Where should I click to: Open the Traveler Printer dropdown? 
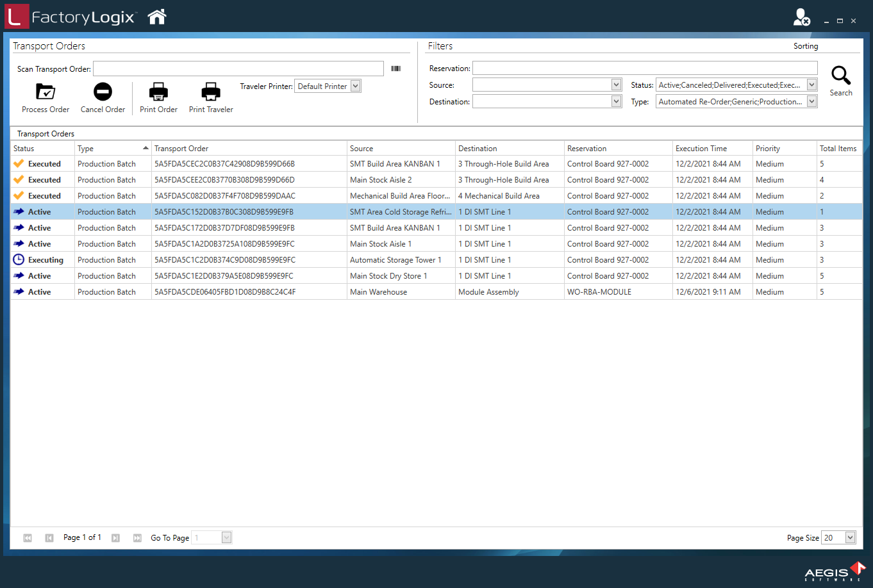(x=356, y=86)
